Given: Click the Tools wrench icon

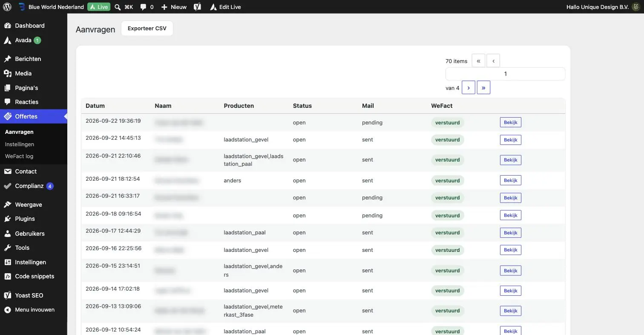Looking at the screenshot, I should 7,248.
